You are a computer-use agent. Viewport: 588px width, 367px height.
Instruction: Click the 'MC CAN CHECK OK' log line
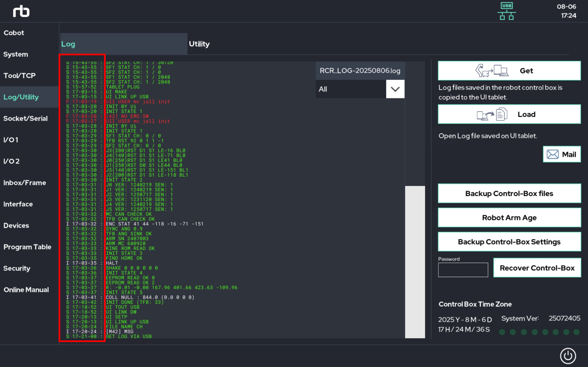109,214
